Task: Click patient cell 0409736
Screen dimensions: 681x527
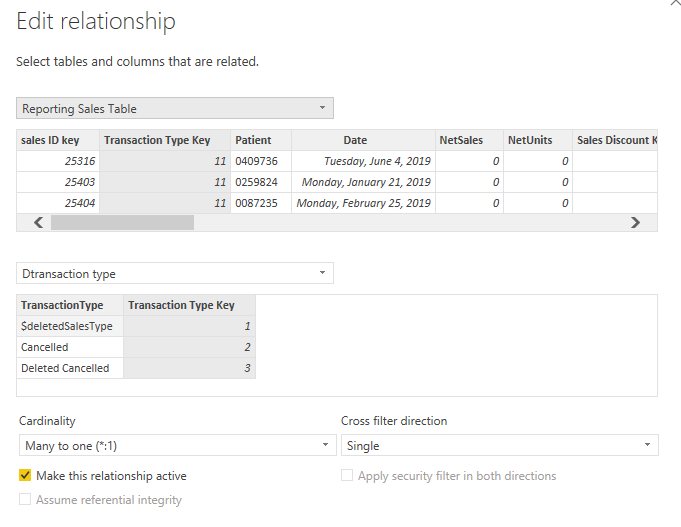Action: click(x=261, y=161)
